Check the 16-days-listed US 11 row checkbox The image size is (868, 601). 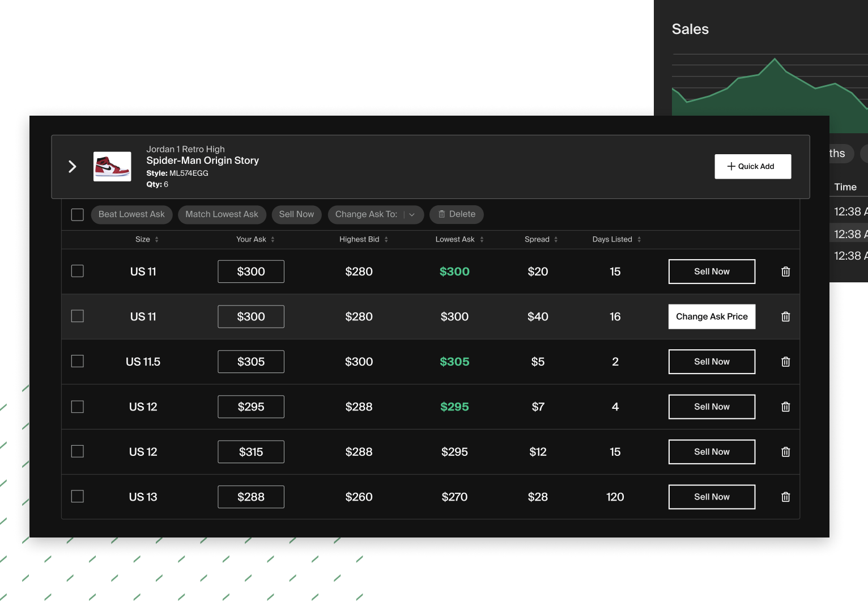(78, 316)
